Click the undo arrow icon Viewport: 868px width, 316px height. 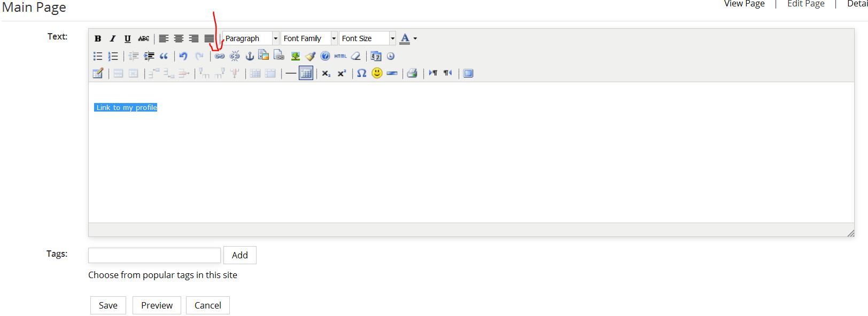coord(183,56)
